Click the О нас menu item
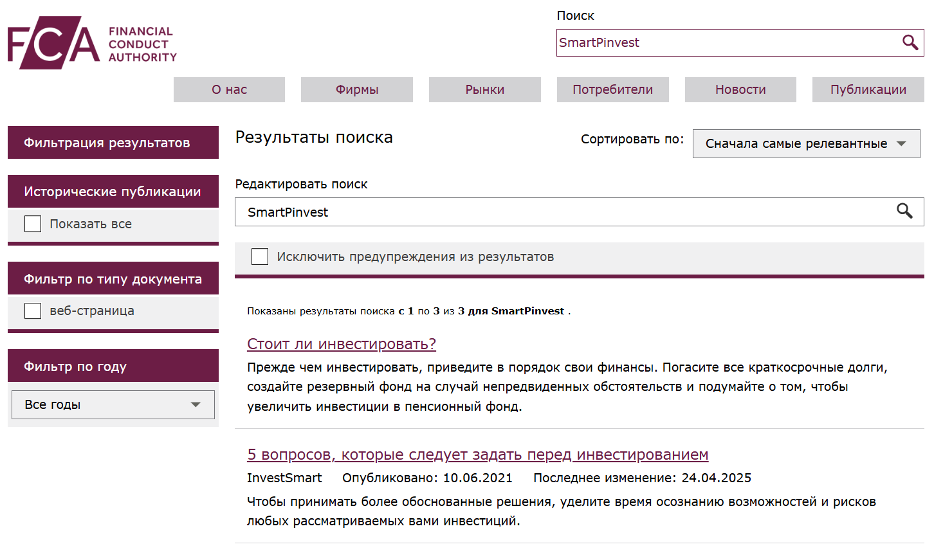The image size is (925, 560). click(228, 89)
